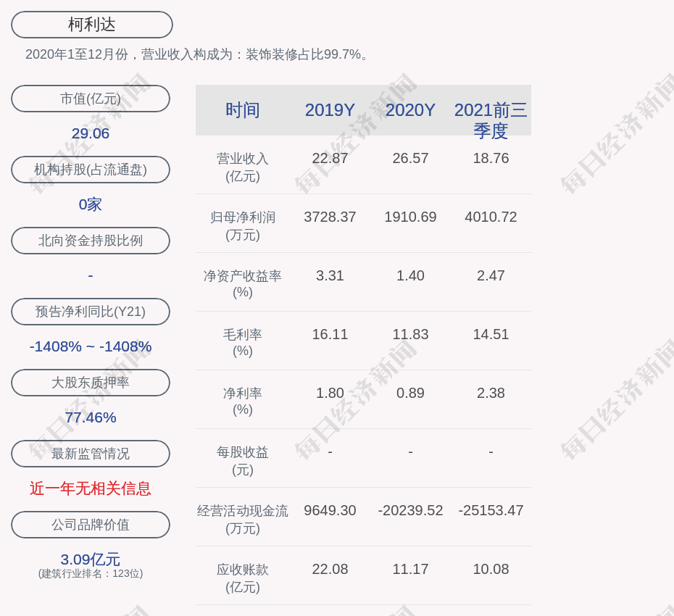The width and height of the screenshot is (674, 616).
Task: Click the -25153.47 cash flow cell
Action: click(491, 510)
